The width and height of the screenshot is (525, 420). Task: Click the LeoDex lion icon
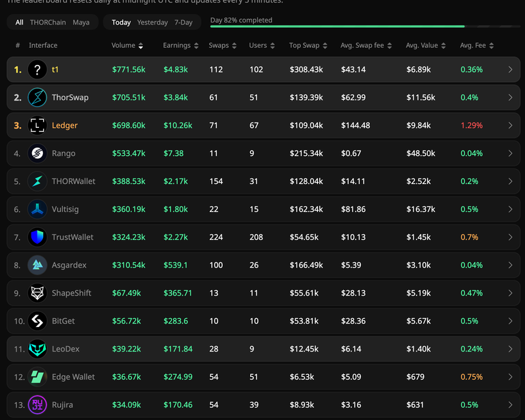click(37, 349)
